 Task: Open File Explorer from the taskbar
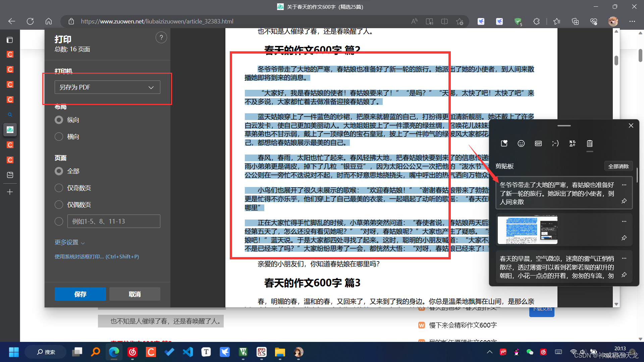[280, 352]
